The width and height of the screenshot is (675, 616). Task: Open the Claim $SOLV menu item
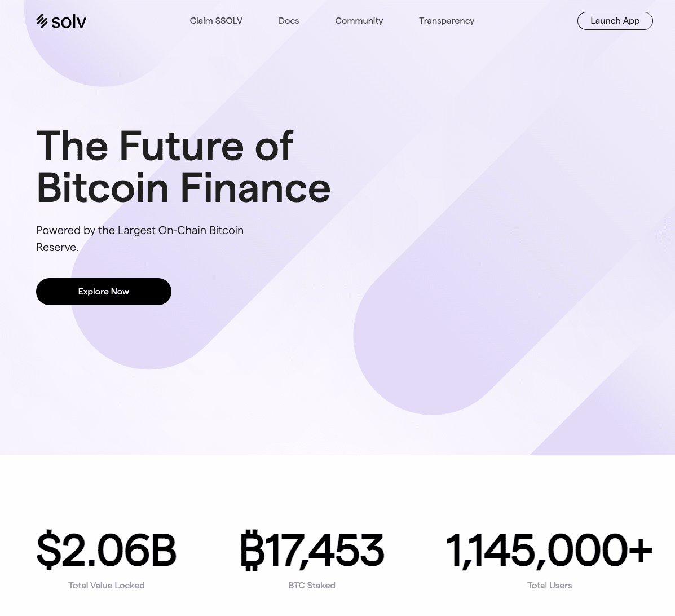coord(216,21)
